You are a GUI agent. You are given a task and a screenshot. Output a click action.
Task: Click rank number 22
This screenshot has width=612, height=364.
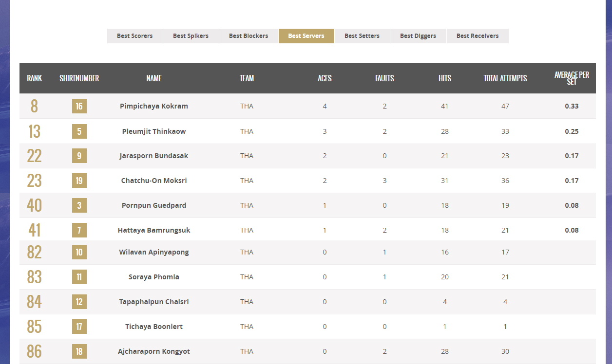click(34, 156)
